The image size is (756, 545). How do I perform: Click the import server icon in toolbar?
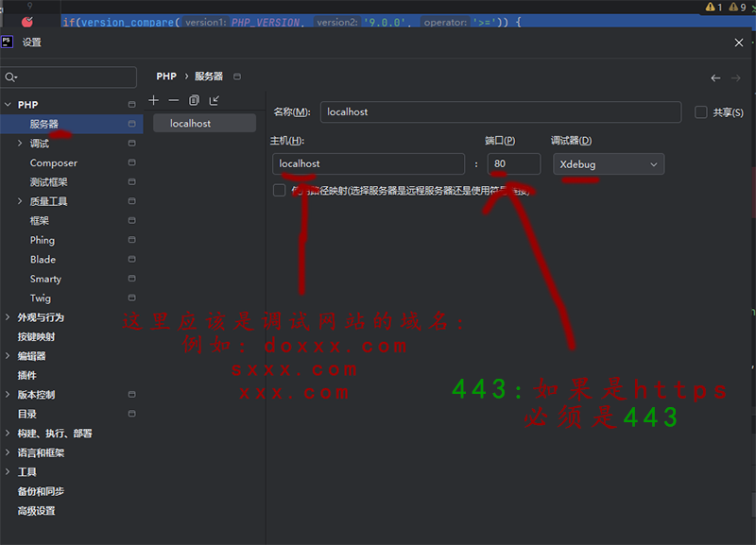coord(215,100)
